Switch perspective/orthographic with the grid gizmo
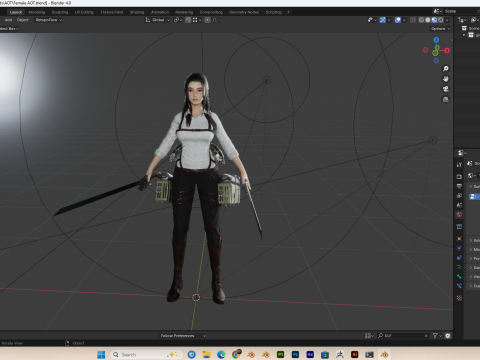This screenshot has height=360, width=480. (x=446, y=99)
